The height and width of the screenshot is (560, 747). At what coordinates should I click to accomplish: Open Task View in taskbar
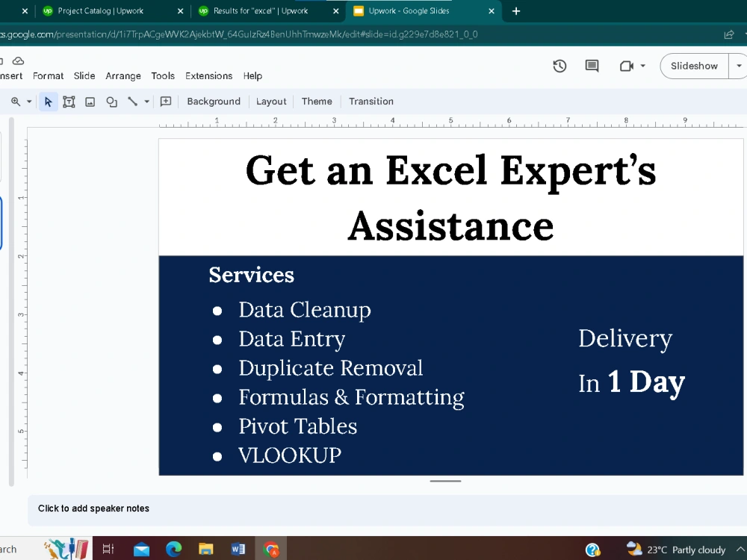click(x=108, y=549)
